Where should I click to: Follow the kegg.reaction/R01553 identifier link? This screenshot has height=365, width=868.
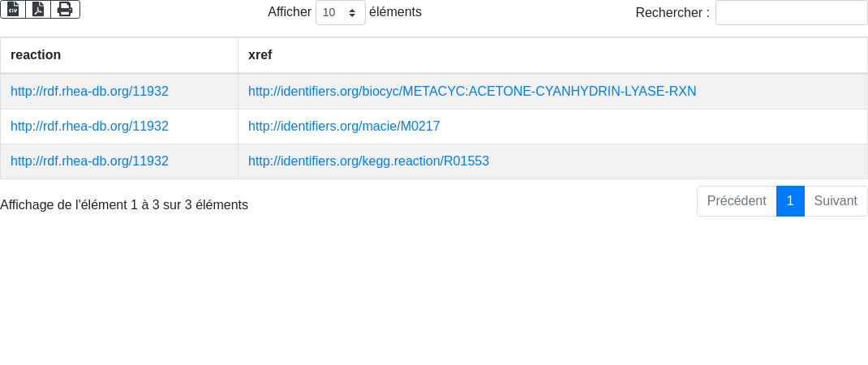[368, 161]
